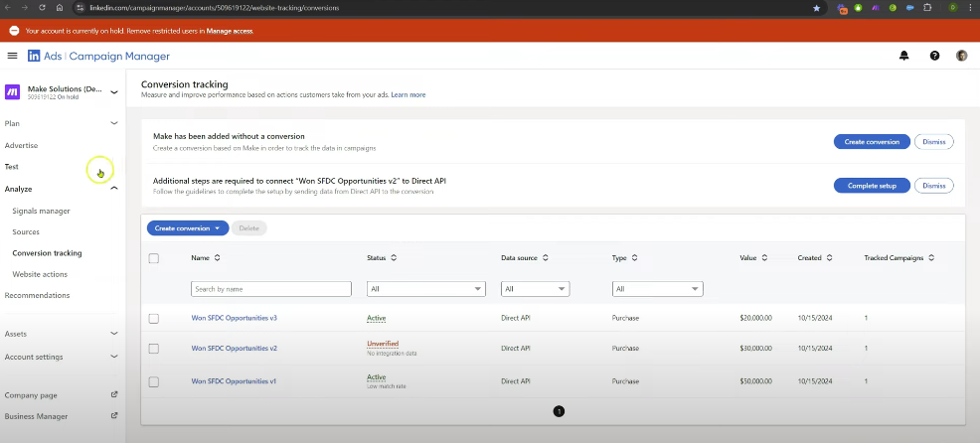Select page 1 in the table pagination

(559, 411)
